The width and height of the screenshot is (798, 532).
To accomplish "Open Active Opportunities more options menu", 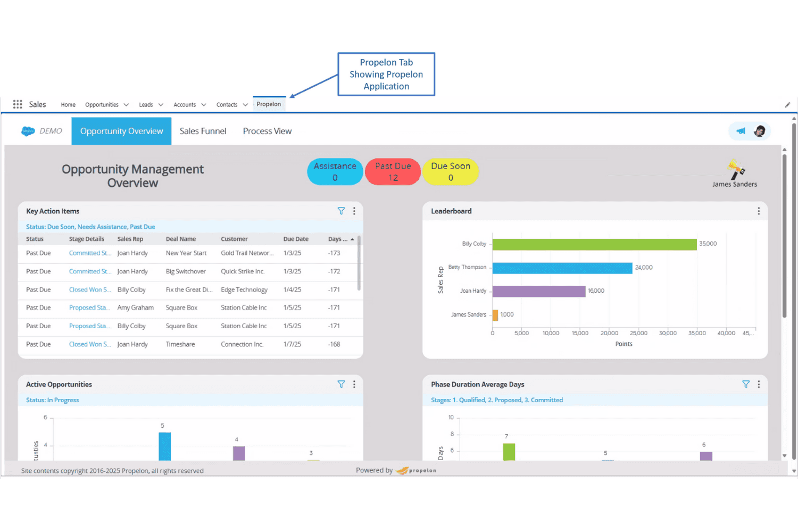I will [354, 384].
